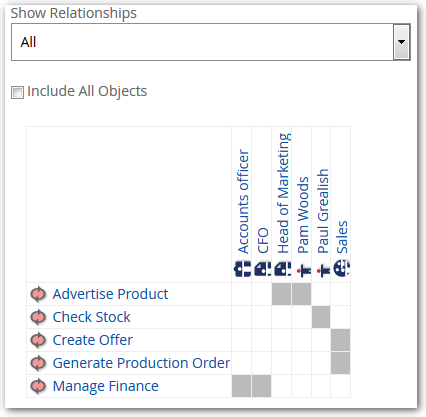
Task: Click the process icon beside Manage Finance
Action: pos(38,386)
